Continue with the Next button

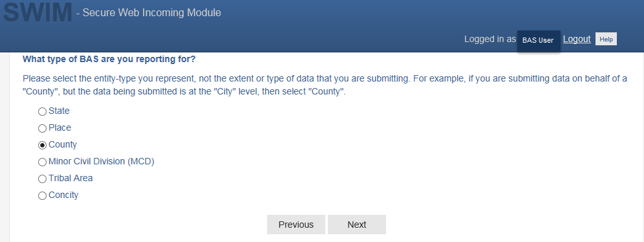[356, 225]
